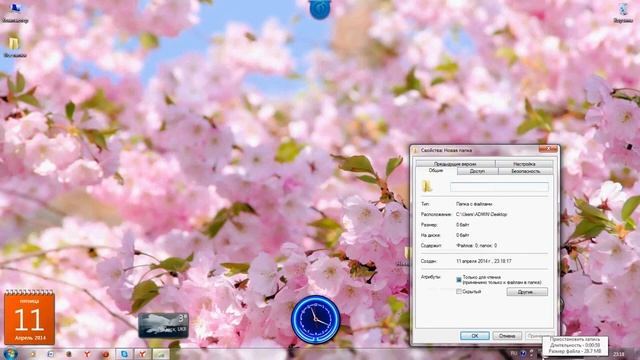Open the yellow folder desktop icon
The width and height of the screenshot is (640, 360).
pyautogui.click(x=15, y=47)
